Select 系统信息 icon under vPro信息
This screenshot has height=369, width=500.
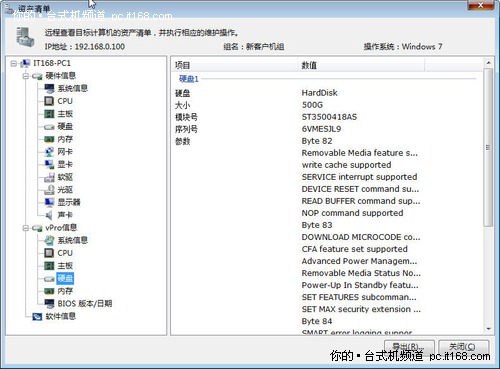point(49,240)
